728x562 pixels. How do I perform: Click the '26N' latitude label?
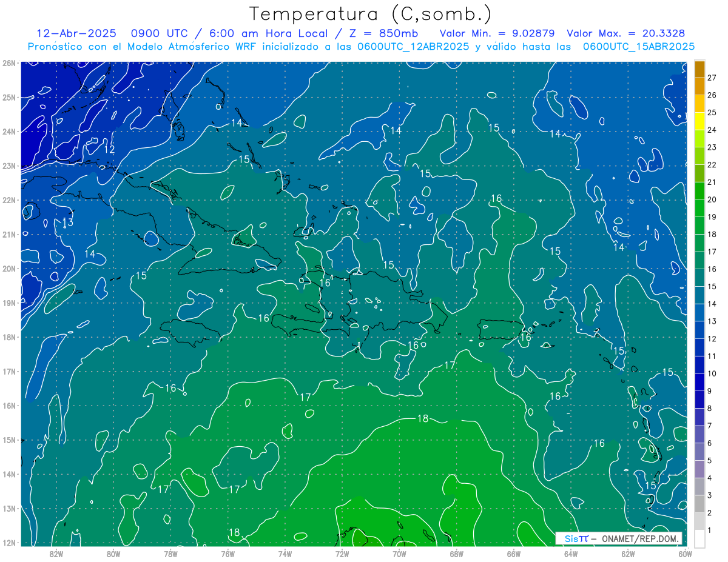[x=8, y=63]
